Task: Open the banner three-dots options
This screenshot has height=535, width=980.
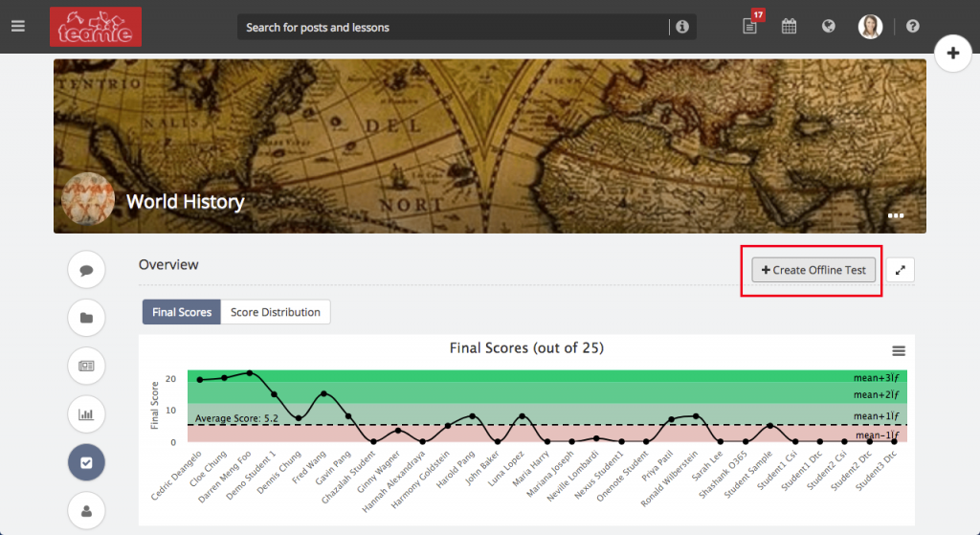Action: click(x=896, y=215)
